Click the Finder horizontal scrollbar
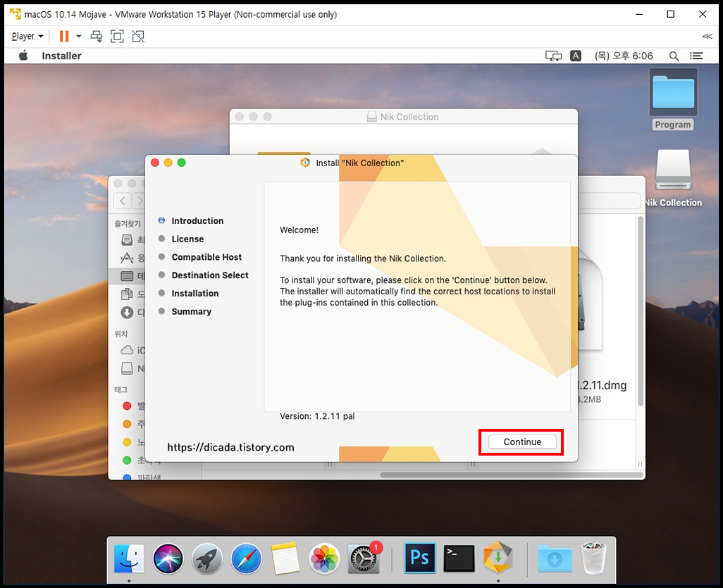This screenshot has height=588, width=723. (x=512, y=475)
